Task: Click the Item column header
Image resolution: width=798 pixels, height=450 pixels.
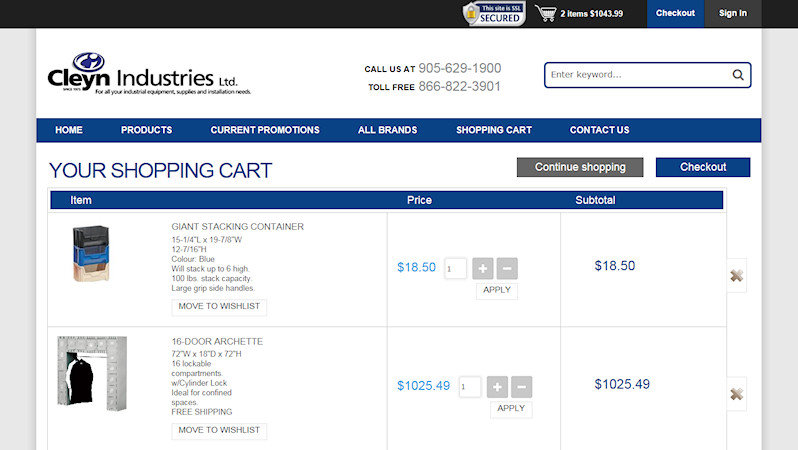Action: click(81, 200)
